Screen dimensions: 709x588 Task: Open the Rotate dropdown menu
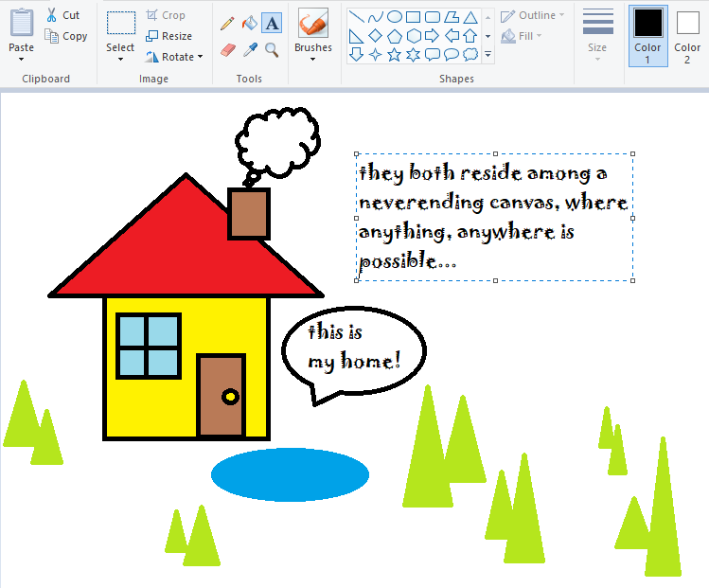pos(174,57)
